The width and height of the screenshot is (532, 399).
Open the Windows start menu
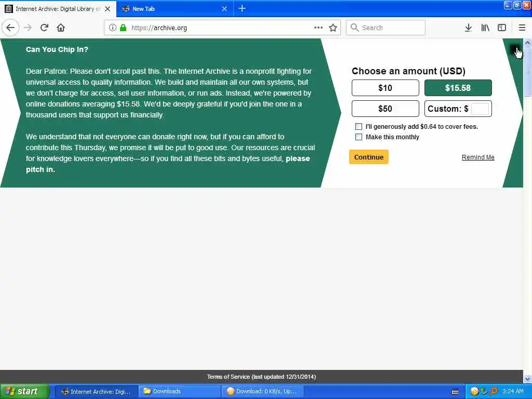pyautogui.click(x=25, y=392)
